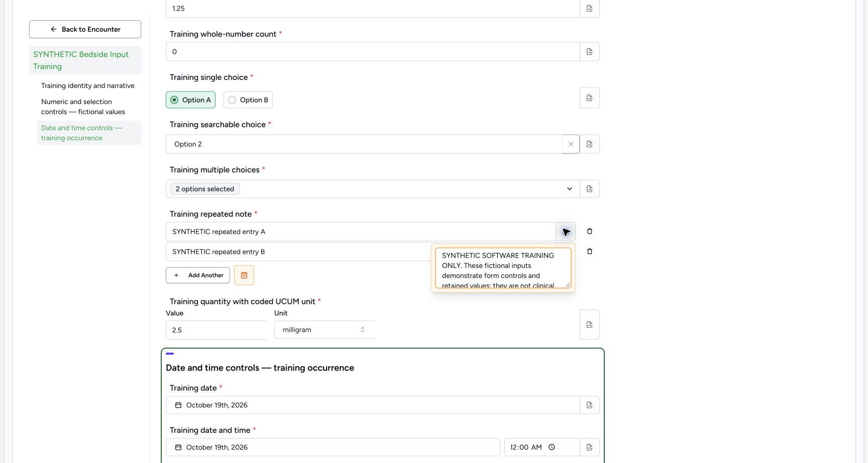Delete SYNTHETIC repeated entry B
The image size is (868, 463).
click(x=590, y=251)
